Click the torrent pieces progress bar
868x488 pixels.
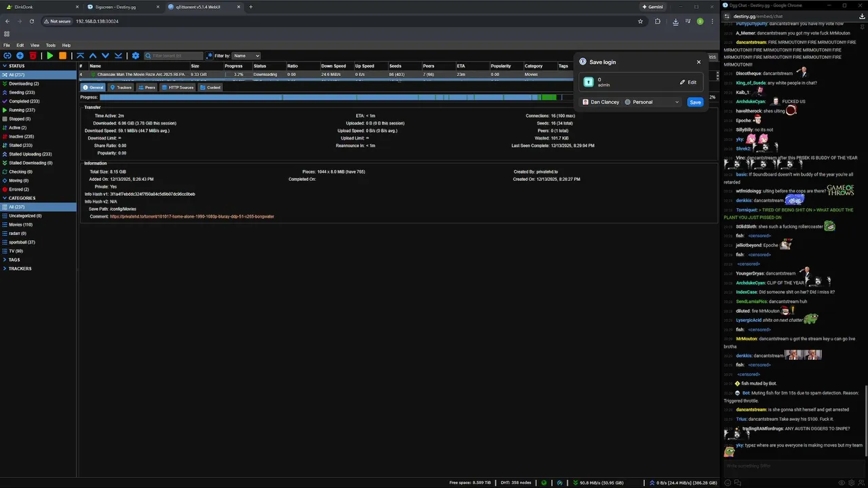pos(403,98)
